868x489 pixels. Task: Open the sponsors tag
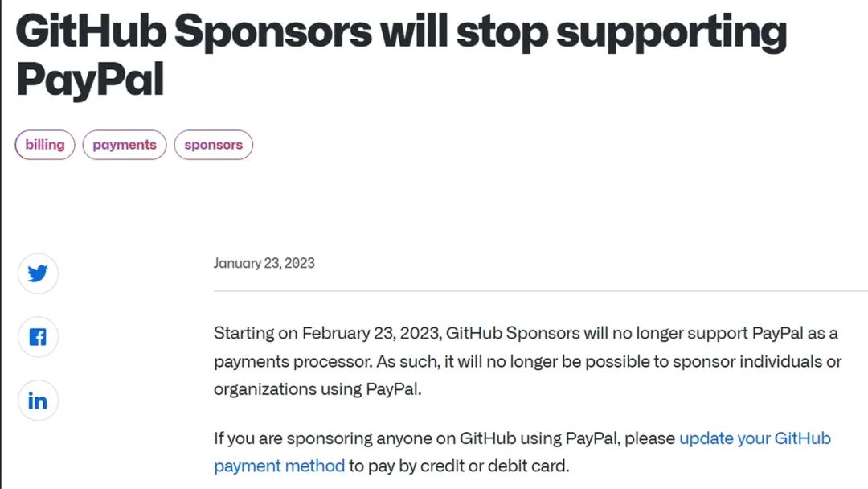214,145
